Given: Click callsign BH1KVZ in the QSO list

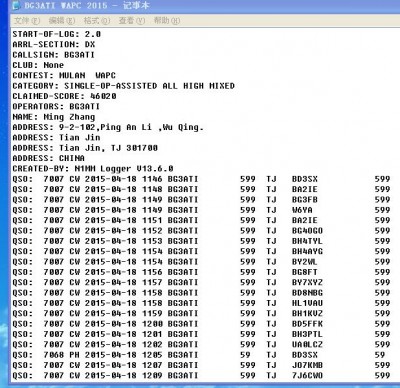Looking at the screenshot, I should point(307,313).
